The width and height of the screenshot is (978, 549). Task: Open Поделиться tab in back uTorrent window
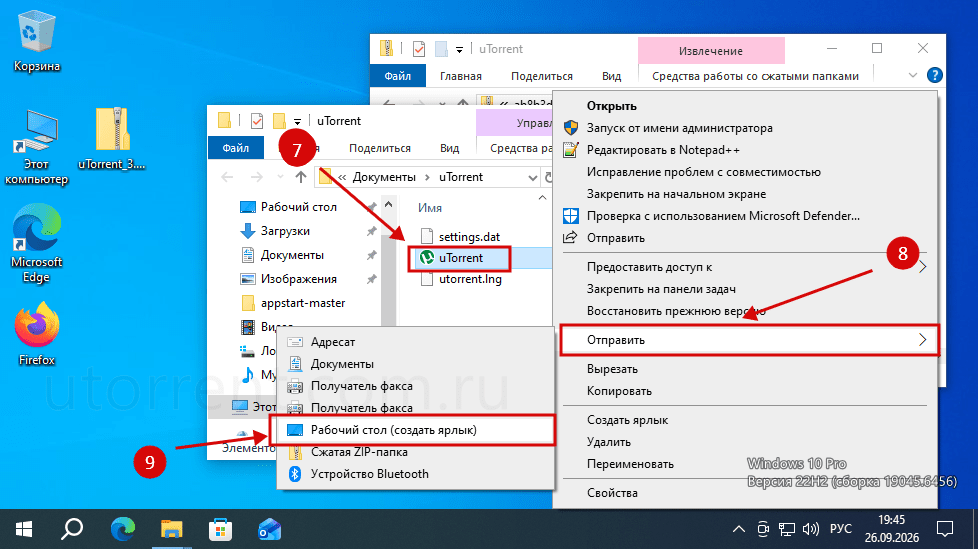click(541, 75)
